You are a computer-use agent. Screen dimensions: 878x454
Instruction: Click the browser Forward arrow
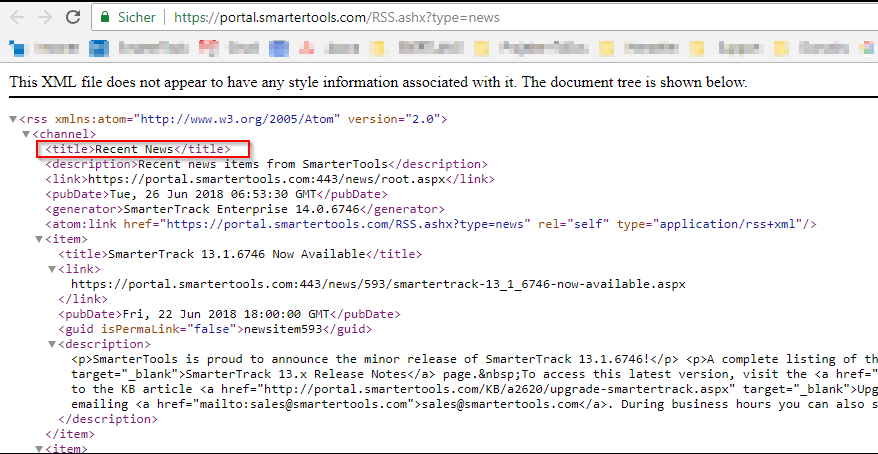click(45, 18)
